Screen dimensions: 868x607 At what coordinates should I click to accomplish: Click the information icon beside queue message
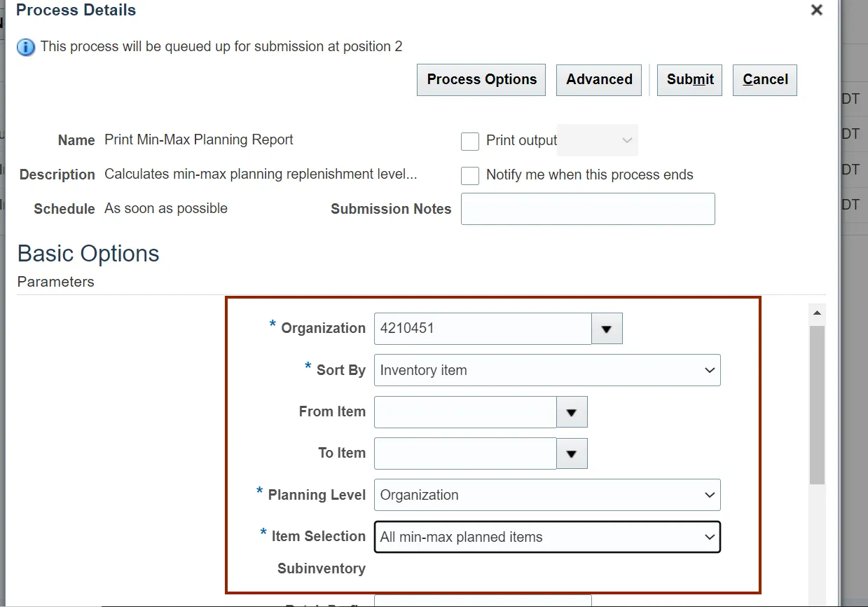click(26, 48)
